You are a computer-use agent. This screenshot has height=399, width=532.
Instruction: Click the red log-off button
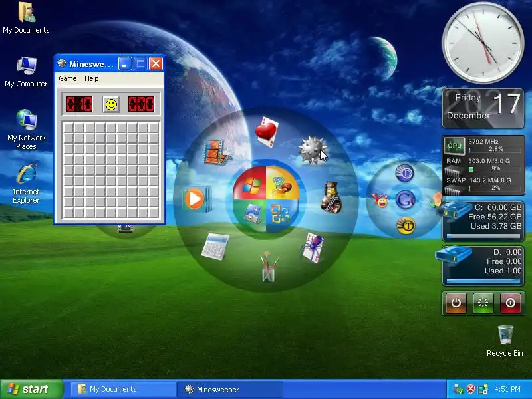[x=510, y=303]
